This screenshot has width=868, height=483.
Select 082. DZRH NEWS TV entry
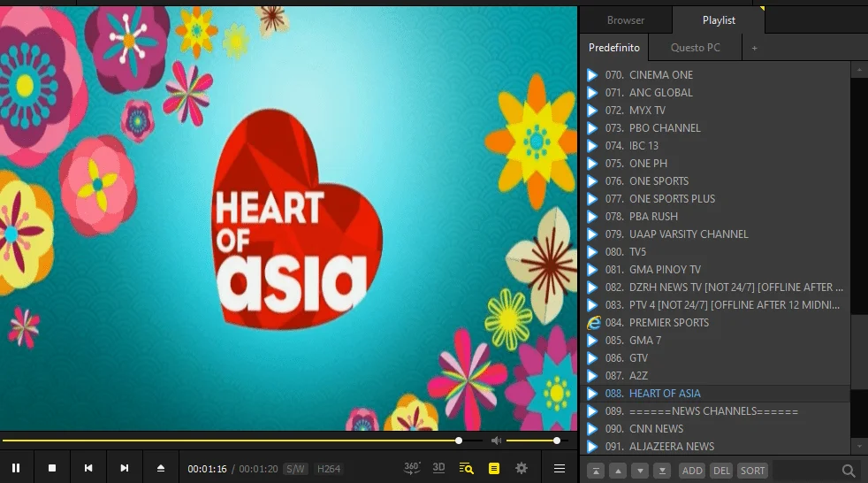click(x=715, y=287)
